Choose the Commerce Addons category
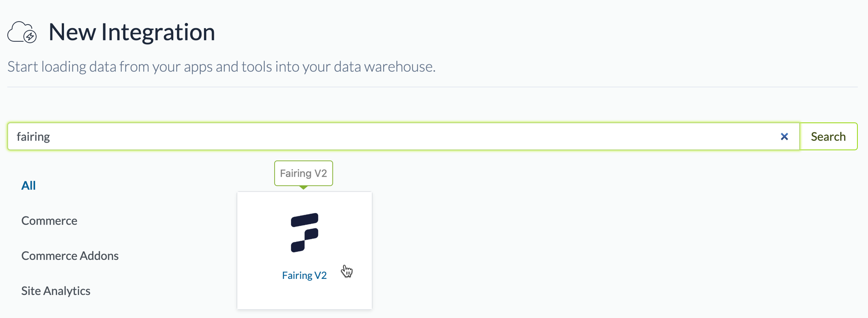 pyautogui.click(x=70, y=256)
